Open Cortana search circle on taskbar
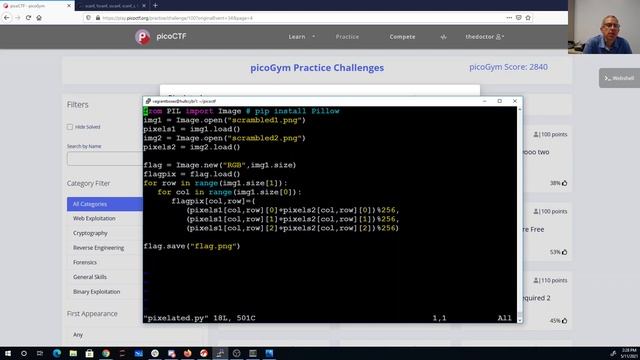Image resolution: width=640 pixels, height=360 pixels. pyautogui.click(x=24, y=353)
